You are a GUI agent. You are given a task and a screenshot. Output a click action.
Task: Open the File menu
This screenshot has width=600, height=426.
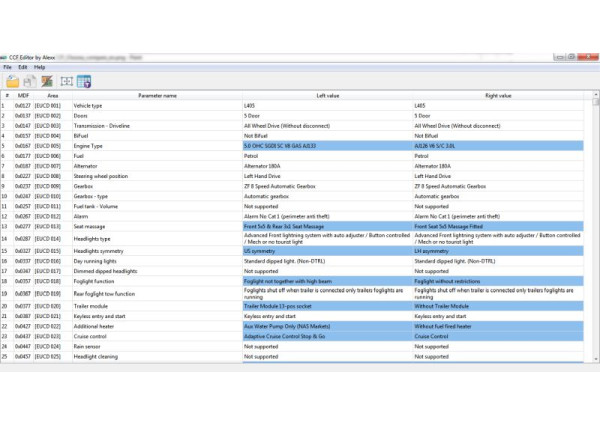coord(10,67)
